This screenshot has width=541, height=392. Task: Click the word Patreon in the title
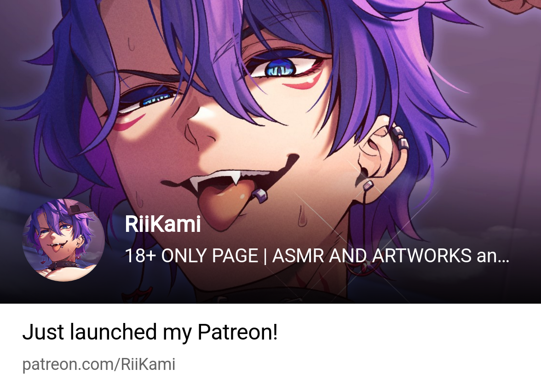[x=237, y=332]
